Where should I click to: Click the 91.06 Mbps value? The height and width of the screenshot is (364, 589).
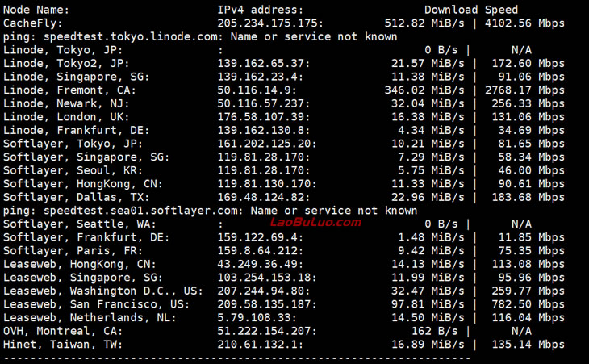tap(532, 77)
